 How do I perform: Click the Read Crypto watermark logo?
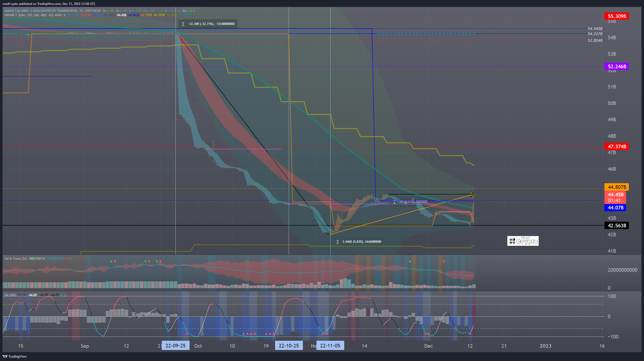click(x=523, y=241)
